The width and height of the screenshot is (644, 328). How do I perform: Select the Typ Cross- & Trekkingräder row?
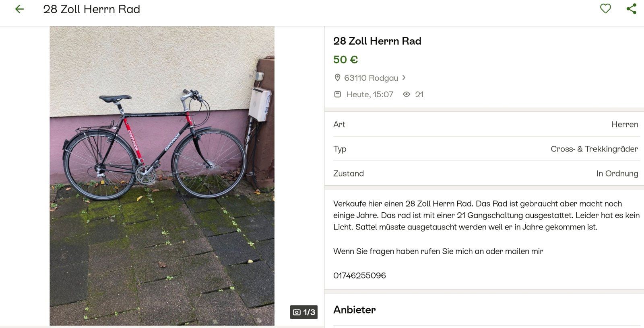(x=485, y=149)
